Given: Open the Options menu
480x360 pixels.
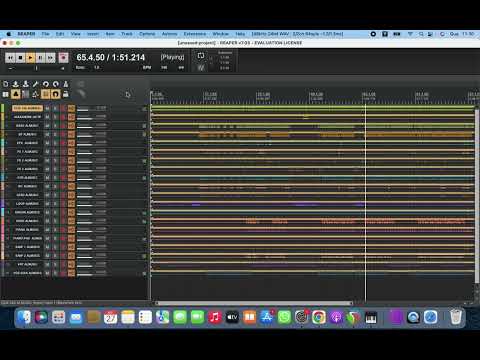Looking at the screenshot, I should point(147,34).
